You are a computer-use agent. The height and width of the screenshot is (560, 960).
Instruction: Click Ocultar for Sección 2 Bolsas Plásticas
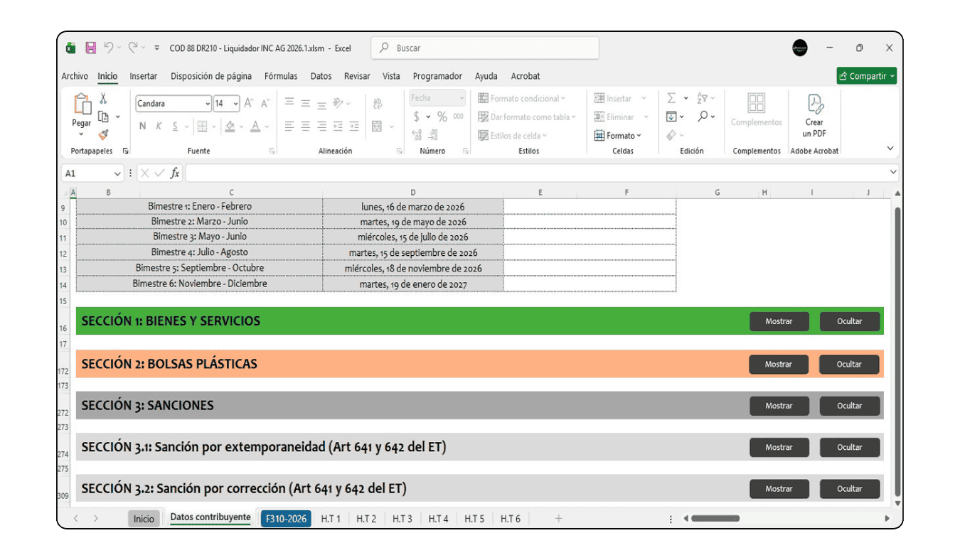pyautogui.click(x=849, y=365)
